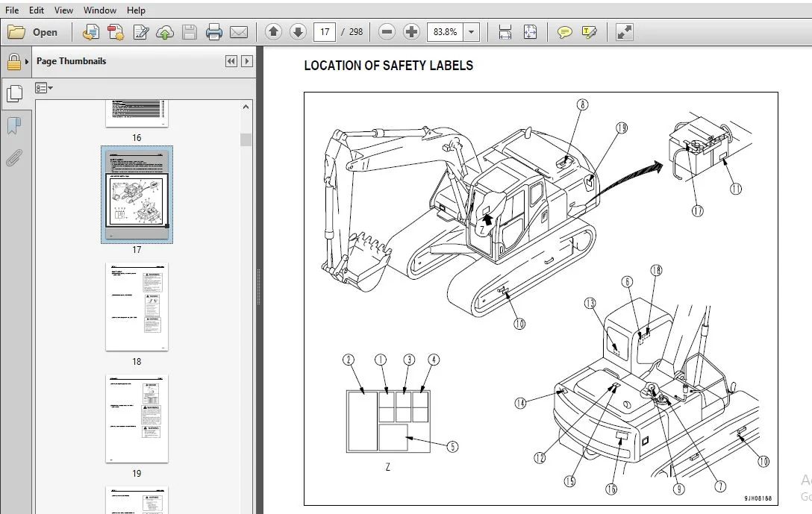812x514 pixels.
Task: Click the Open file button
Action: click(33, 32)
